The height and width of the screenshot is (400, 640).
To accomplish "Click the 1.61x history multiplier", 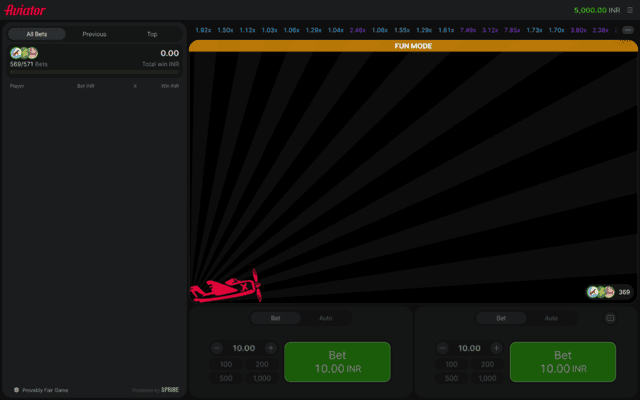I will 446,30.
